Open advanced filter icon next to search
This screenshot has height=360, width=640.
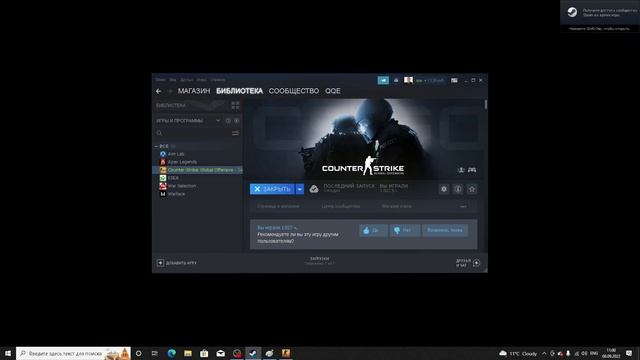coord(235,133)
